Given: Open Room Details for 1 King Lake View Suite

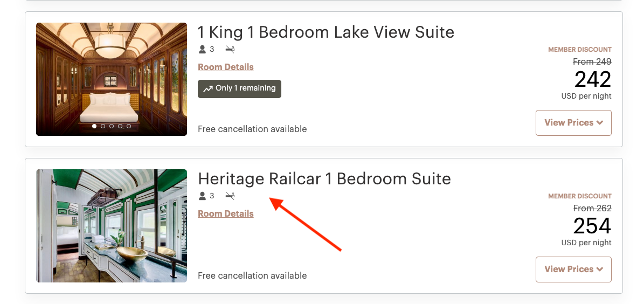Looking at the screenshot, I should [226, 67].
